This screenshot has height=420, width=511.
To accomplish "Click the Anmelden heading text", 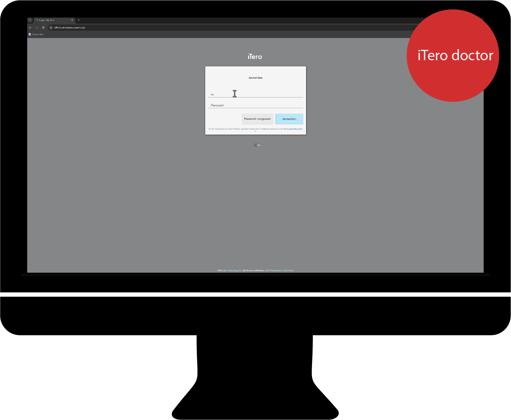I will pyautogui.click(x=255, y=78).
